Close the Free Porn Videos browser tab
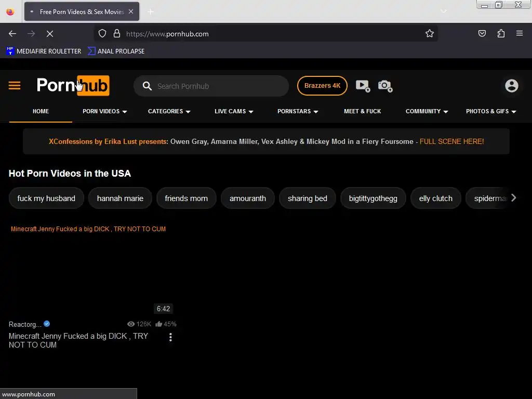Viewport: 532px width, 399px height. click(131, 11)
